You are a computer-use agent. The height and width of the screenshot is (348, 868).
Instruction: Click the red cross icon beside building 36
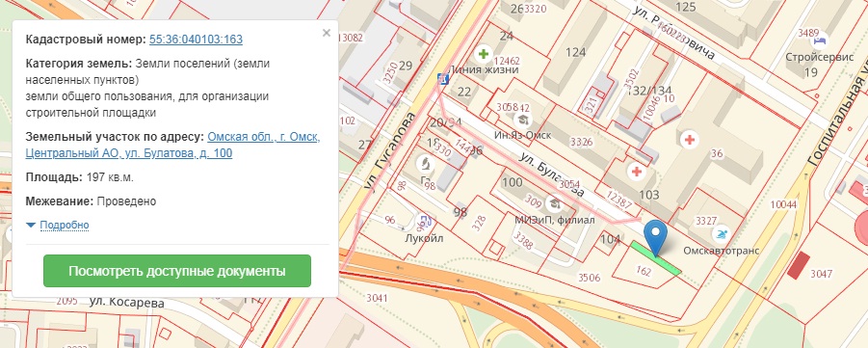689,140
